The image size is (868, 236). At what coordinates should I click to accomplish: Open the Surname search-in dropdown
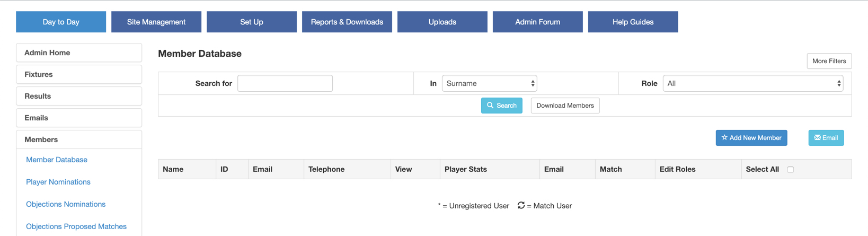click(x=489, y=83)
